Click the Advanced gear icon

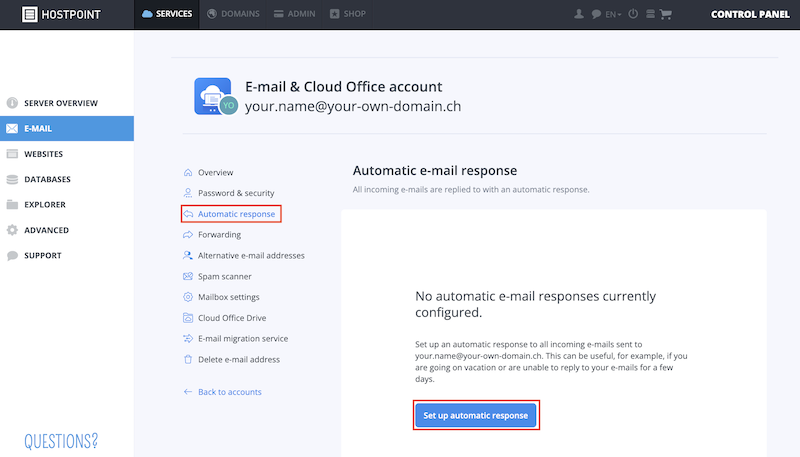click(12, 230)
